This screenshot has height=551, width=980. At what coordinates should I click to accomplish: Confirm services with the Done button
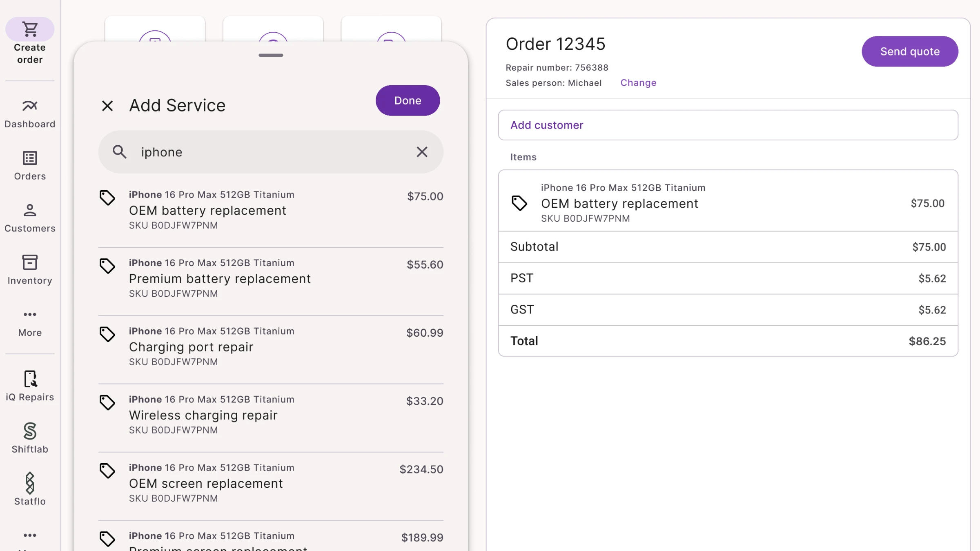pyautogui.click(x=408, y=100)
